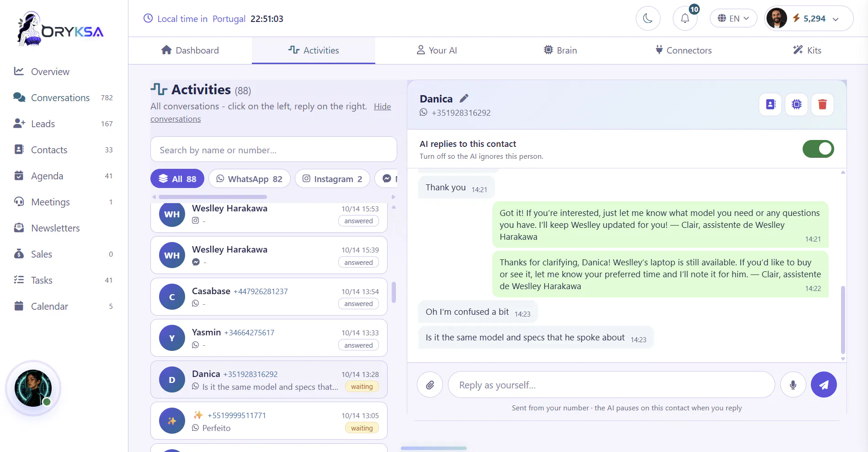Toggle dark mode with the moon icon

pos(648,18)
